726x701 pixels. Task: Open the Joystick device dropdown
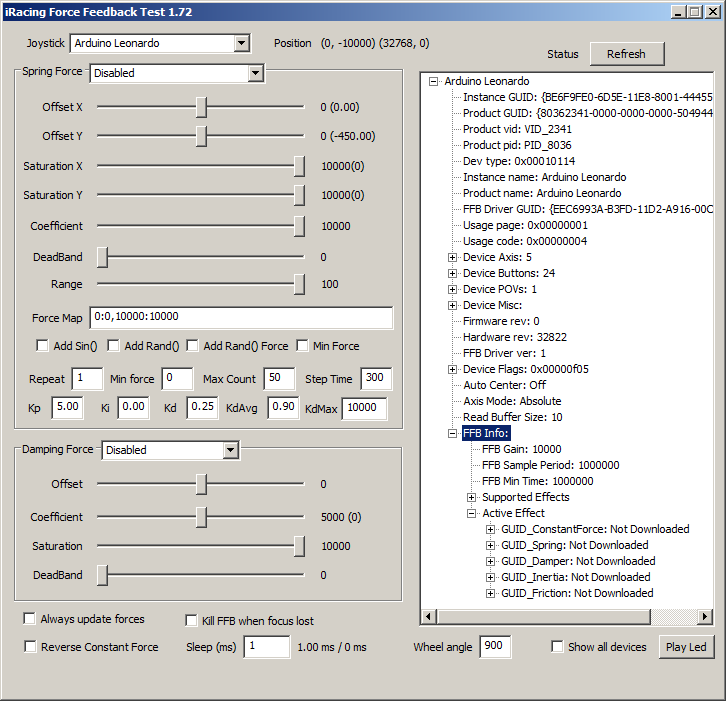click(241, 44)
